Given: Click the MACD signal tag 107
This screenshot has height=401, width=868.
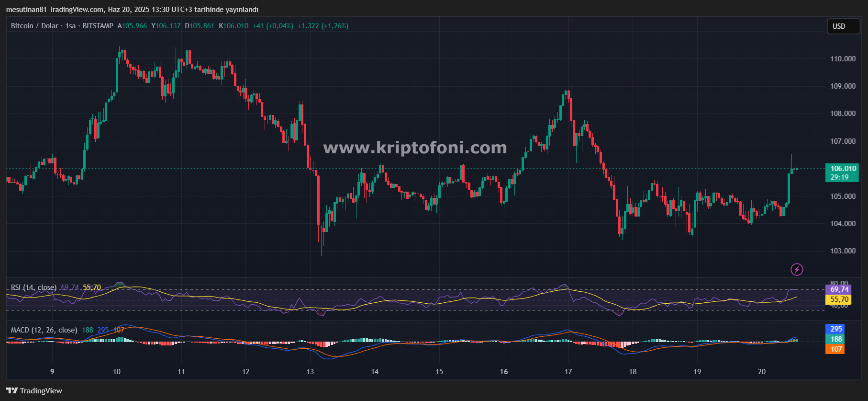Looking at the screenshot, I should [x=835, y=349].
